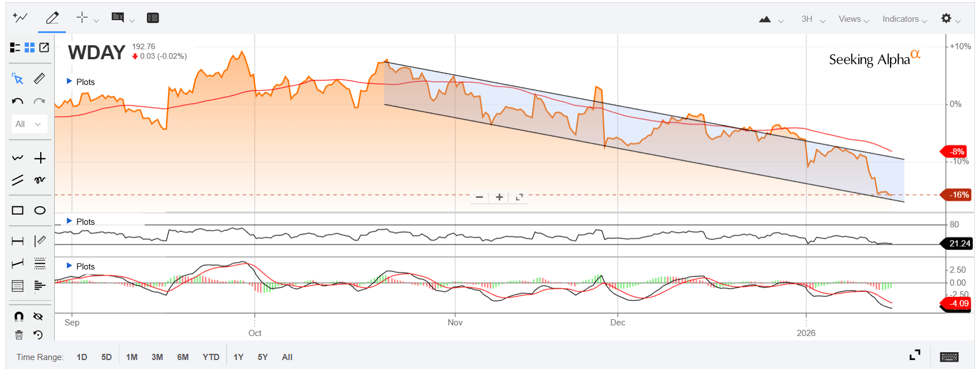
Task: Select the 1M time range
Action: 132,357
